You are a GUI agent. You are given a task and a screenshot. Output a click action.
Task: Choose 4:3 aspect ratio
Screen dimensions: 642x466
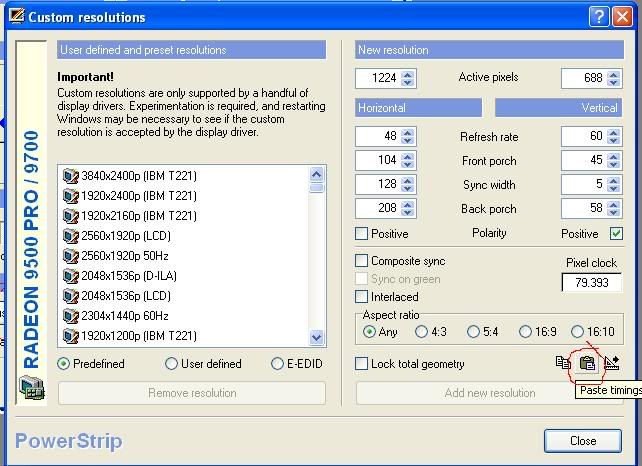tap(421, 331)
